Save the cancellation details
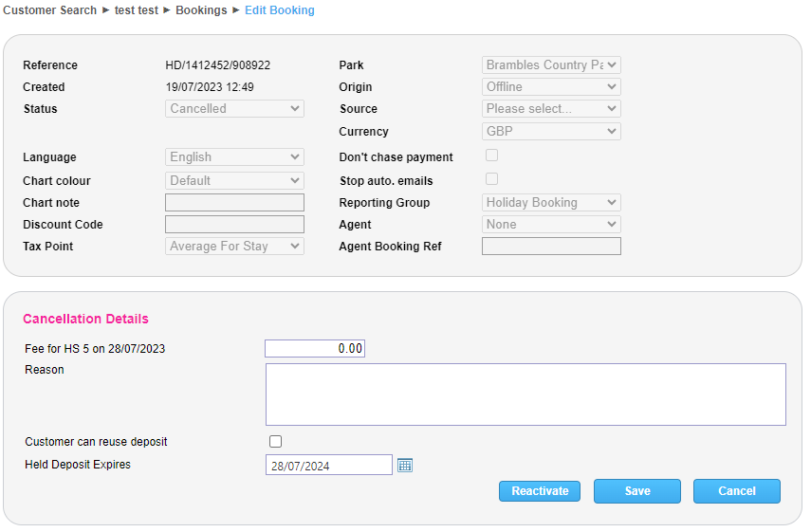Screen dimensions: 811x532 point(637,491)
